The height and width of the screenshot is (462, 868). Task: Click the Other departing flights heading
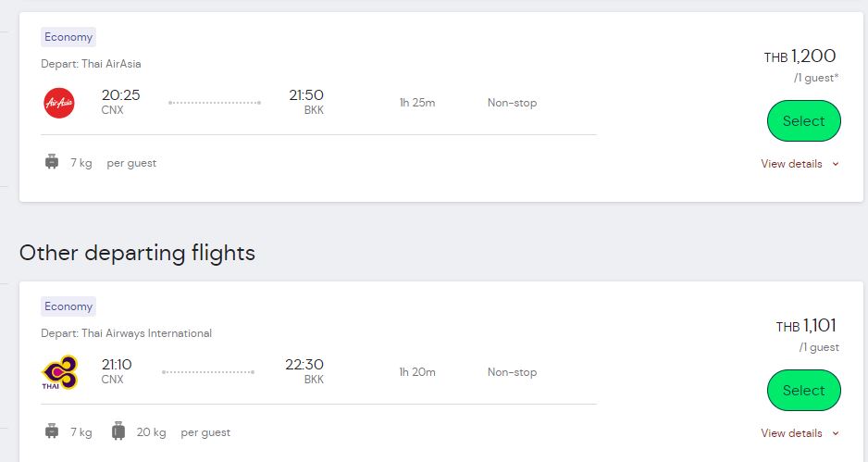pyautogui.click(x=137, y=253)
